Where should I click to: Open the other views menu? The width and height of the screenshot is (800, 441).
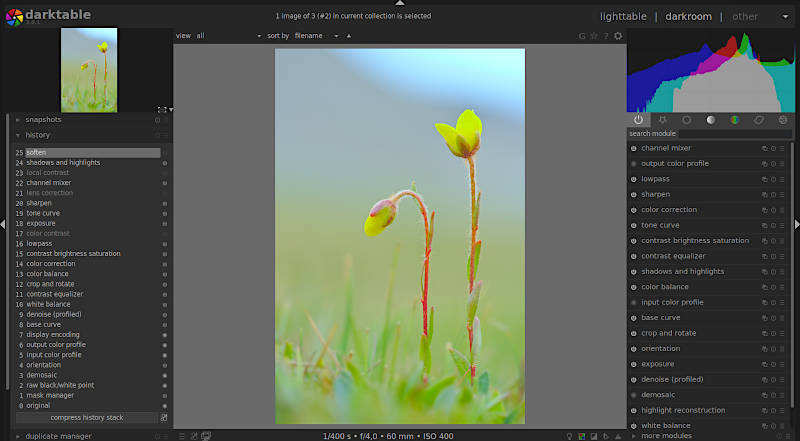745,17
